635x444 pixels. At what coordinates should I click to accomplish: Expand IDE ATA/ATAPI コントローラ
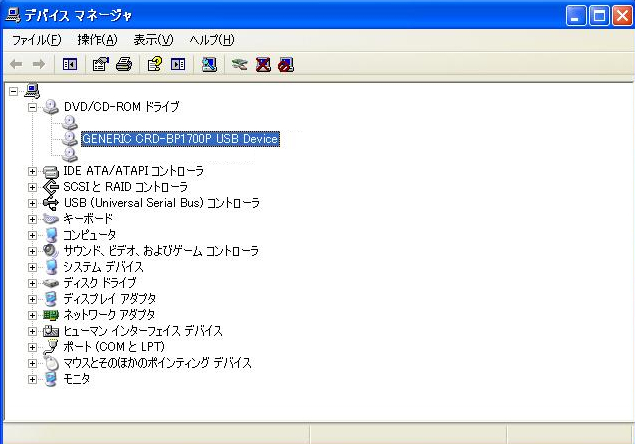pos(32,171)
